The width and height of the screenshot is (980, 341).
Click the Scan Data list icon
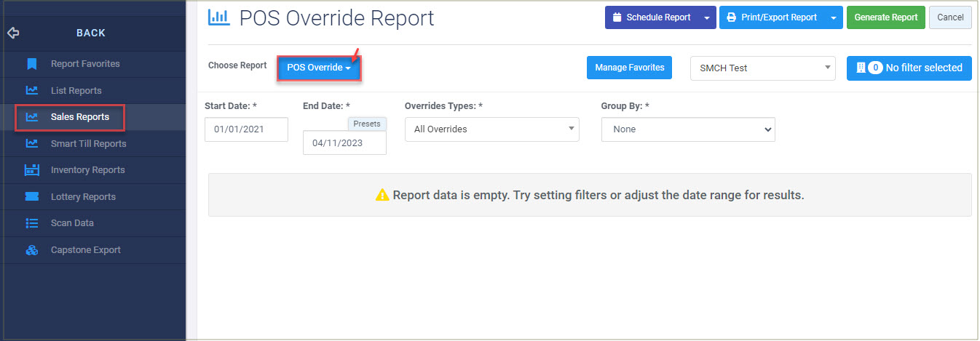point(31,223)
